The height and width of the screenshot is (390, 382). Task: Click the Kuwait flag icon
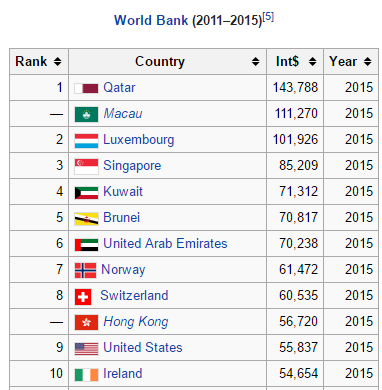pyautogui.click(x=86, y=192)
